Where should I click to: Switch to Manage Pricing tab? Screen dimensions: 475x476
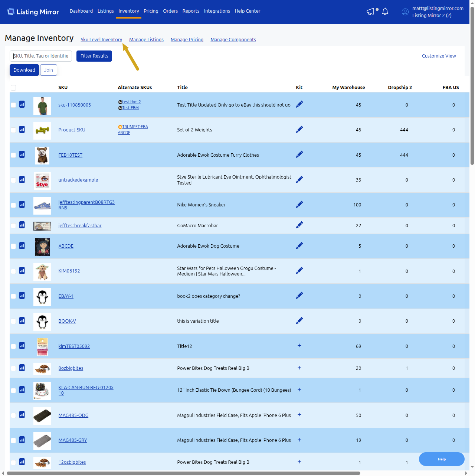point(187,40)
